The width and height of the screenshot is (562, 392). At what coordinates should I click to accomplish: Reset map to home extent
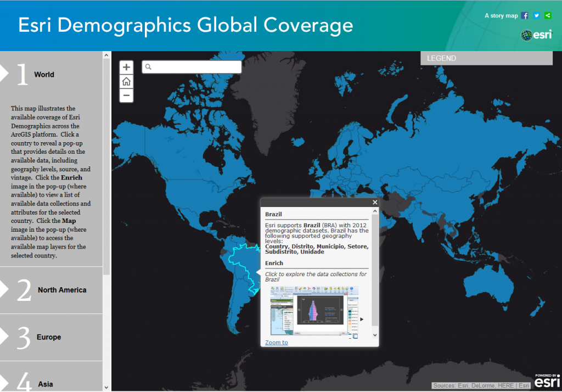(x=126, y=81)
